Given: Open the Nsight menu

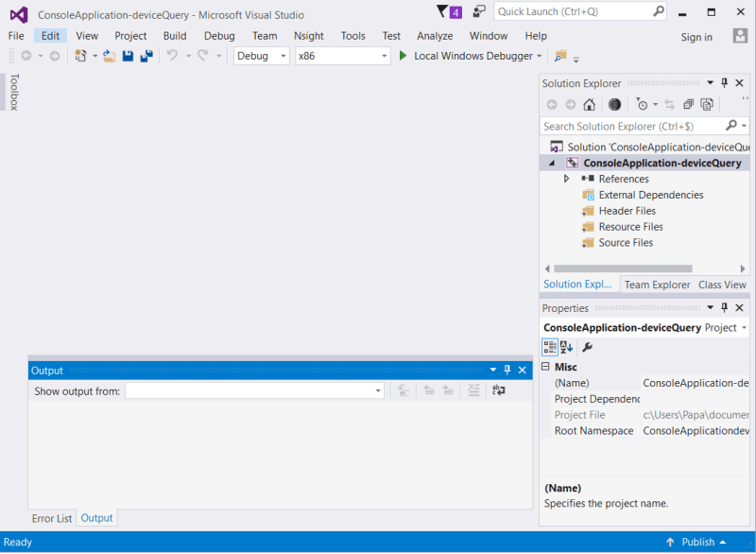Looking at the screenshot, I should [308, 35].
